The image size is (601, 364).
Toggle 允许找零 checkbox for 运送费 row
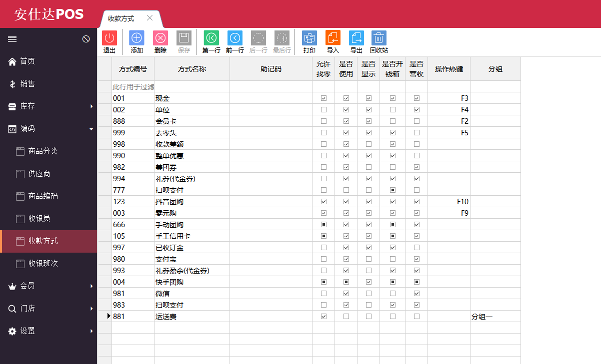[x=323, y=316]
